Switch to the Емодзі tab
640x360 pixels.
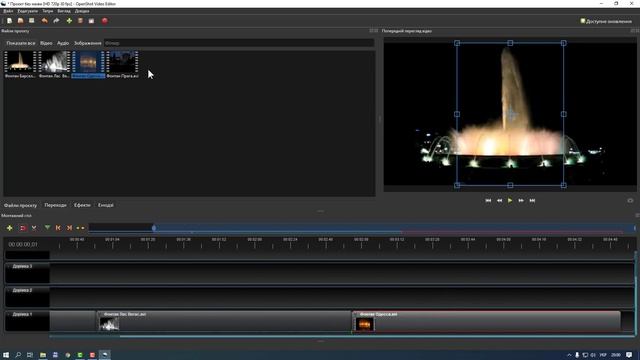point(106,205)
